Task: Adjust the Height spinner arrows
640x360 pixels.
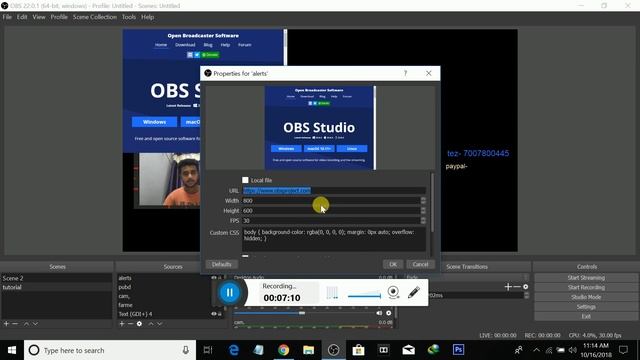Action: coord(423,210)
